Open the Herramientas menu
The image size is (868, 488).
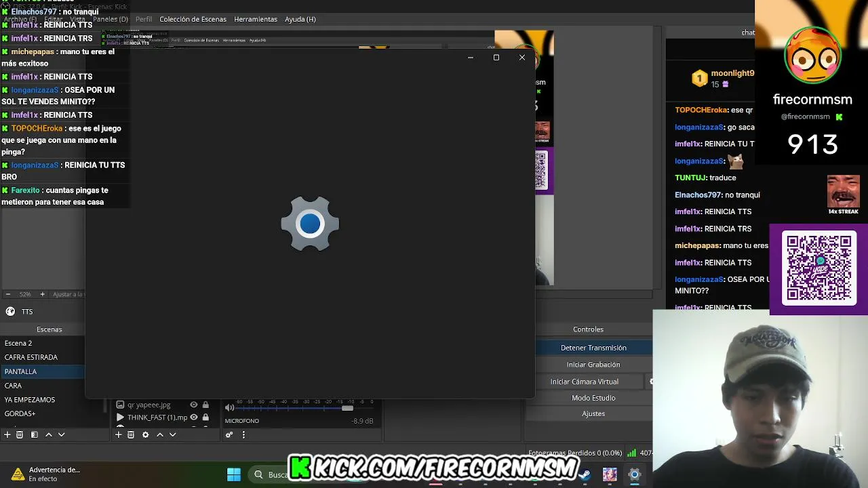point(256,19)
